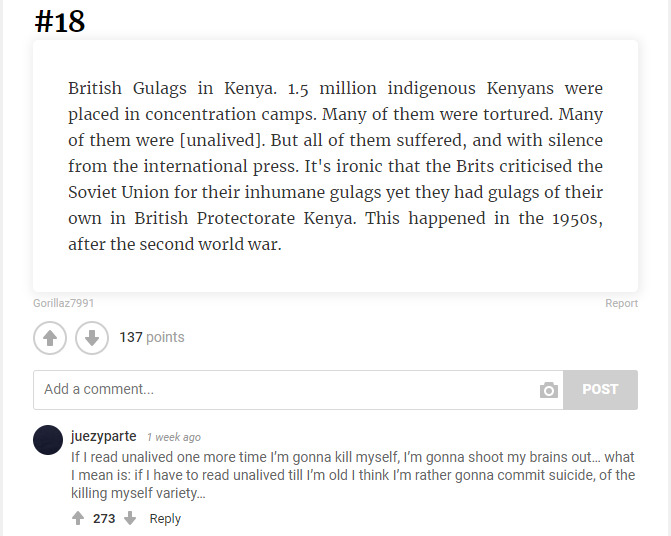Upvote juezyparte's comment
This screenshot has height=536, width=671.
pyautogui.click(x=78, y=519)
